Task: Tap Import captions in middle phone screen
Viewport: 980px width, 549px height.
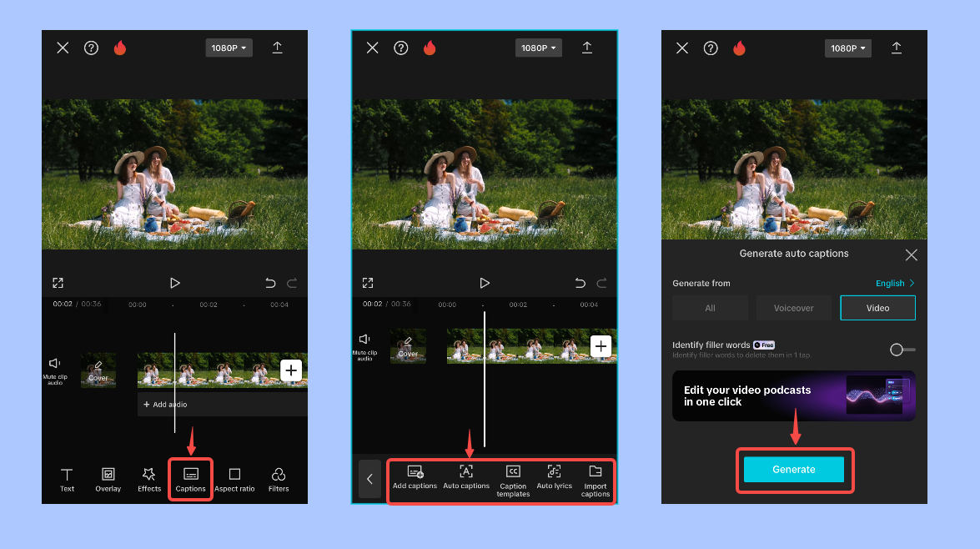Action: 595,481
